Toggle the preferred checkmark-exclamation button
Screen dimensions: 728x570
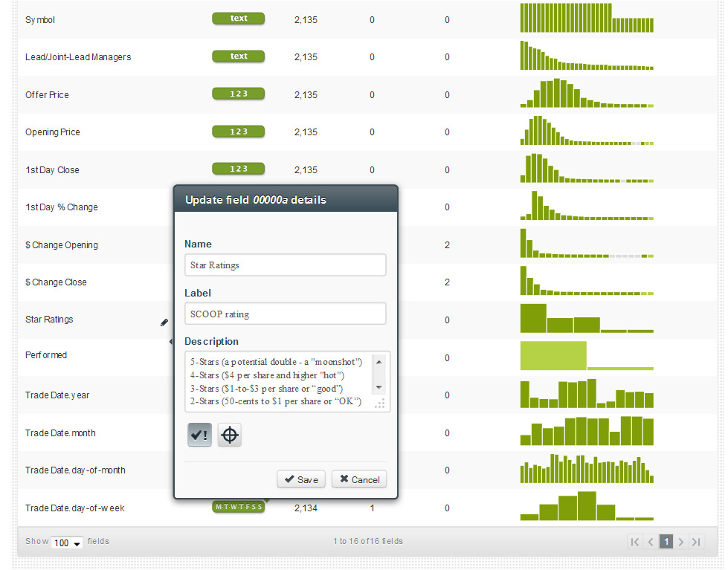click(199, 435)
